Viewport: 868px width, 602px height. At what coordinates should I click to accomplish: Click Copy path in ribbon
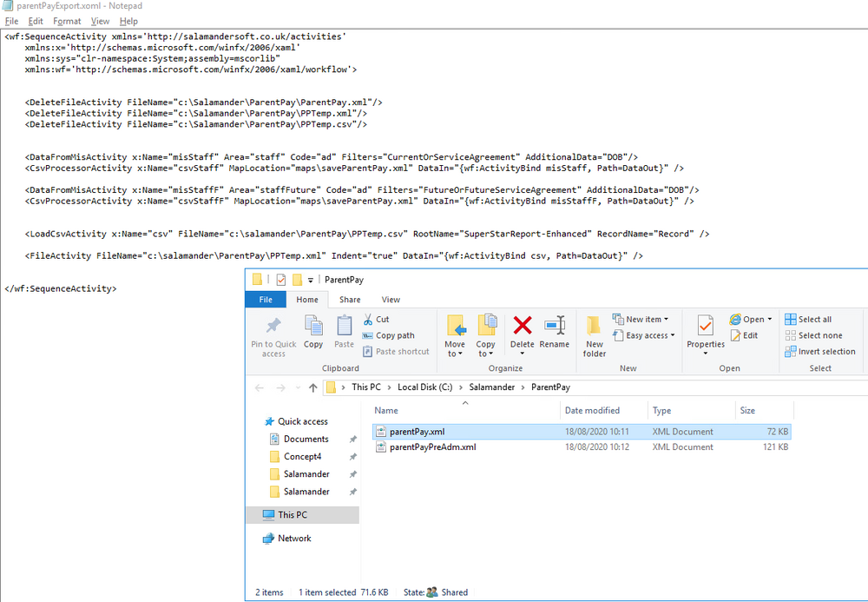388,335
